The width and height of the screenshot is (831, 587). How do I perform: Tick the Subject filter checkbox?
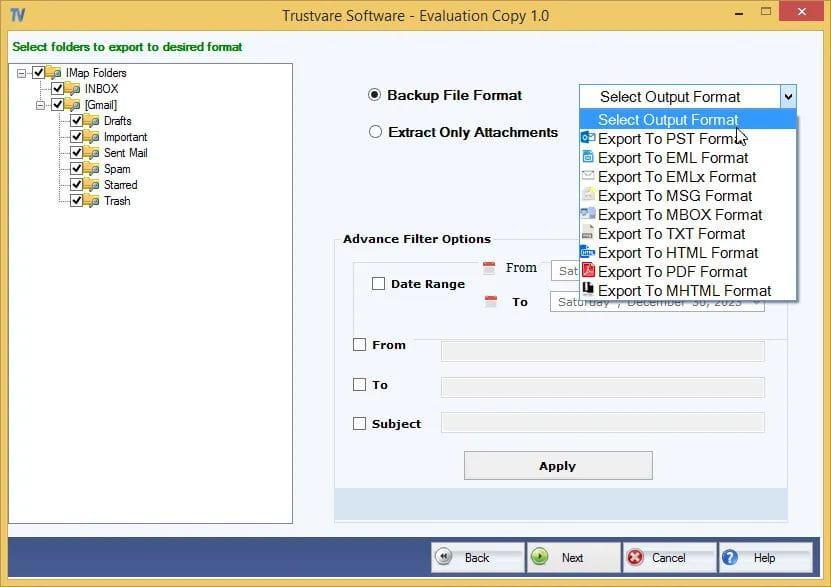point(359,424)
